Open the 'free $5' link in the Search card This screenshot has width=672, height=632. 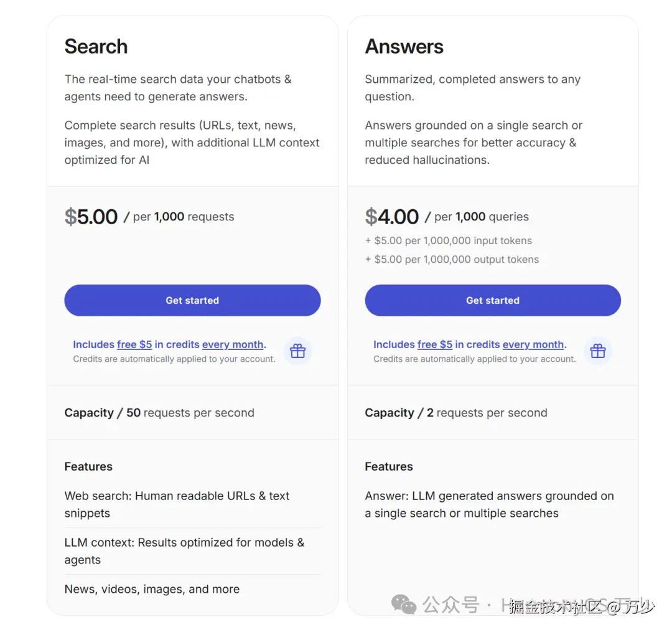click(x=134, y=344)
